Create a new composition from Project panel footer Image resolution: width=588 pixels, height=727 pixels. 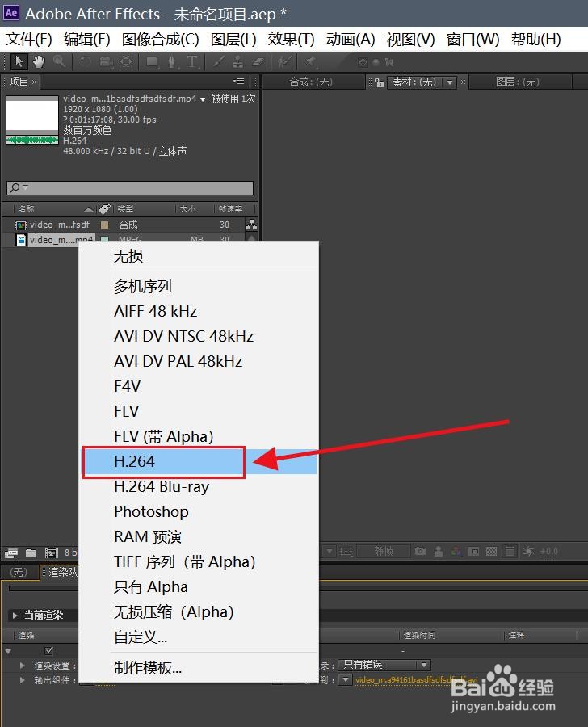[52, 553]
